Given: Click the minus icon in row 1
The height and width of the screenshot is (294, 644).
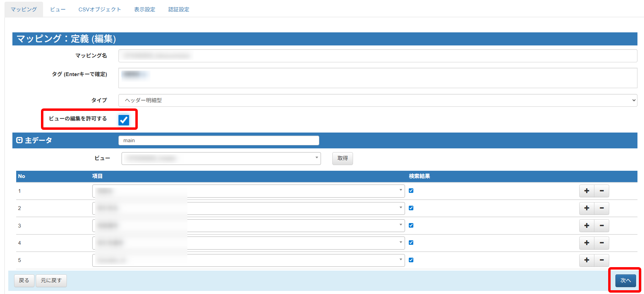Looking at the screenshot, I should [x=602, y=191].
